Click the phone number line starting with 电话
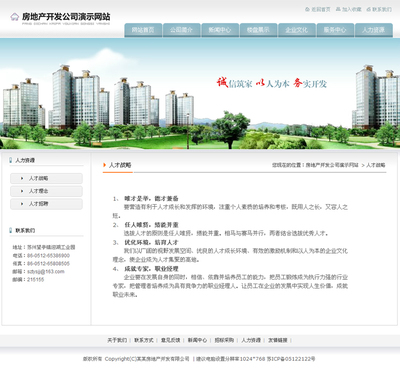This screenshot has height=369, width=400. [x=41, y=256]
